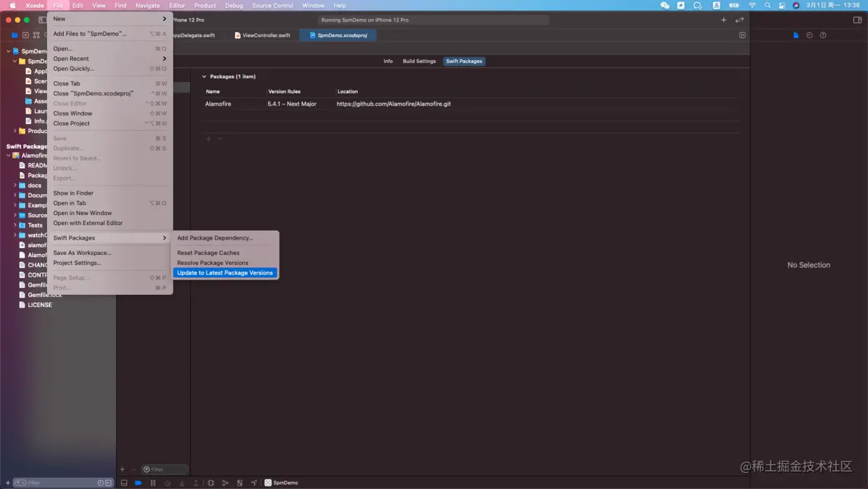Click the Environment Overrides icon

[x=239, y=483]
